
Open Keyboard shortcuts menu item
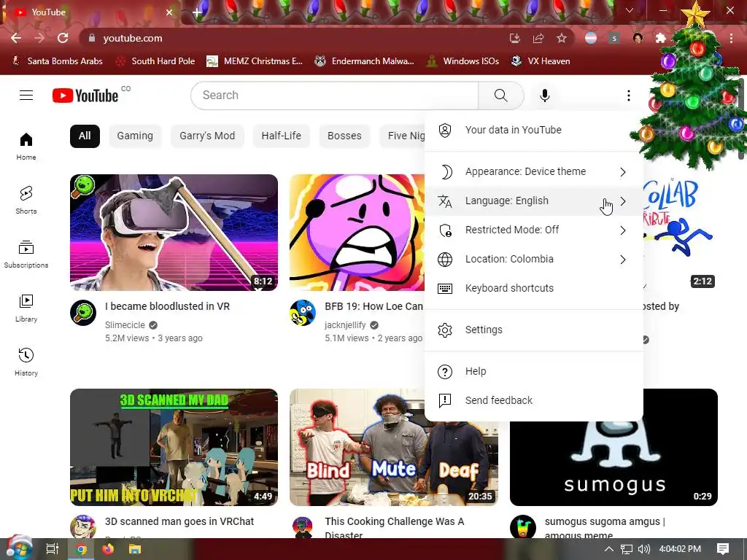pyautogui.click(x=533, y=288)
